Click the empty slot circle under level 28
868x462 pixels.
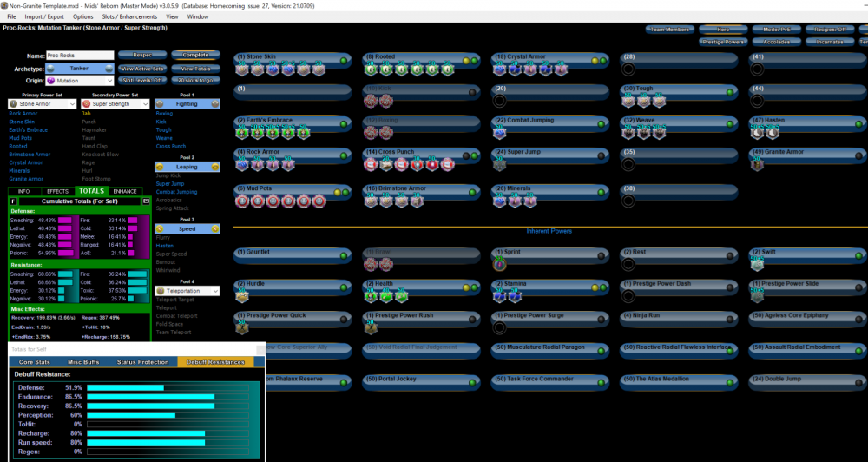(x=628, y=69)
